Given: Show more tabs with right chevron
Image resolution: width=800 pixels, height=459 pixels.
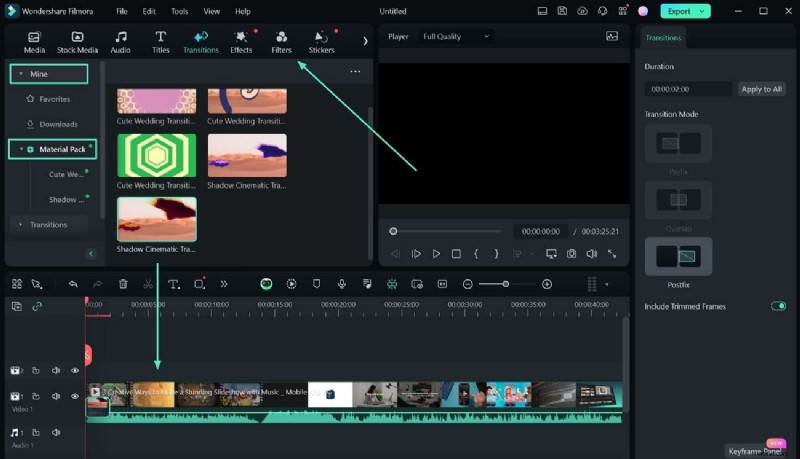Looking at the screenshot, I should (365, 41).
